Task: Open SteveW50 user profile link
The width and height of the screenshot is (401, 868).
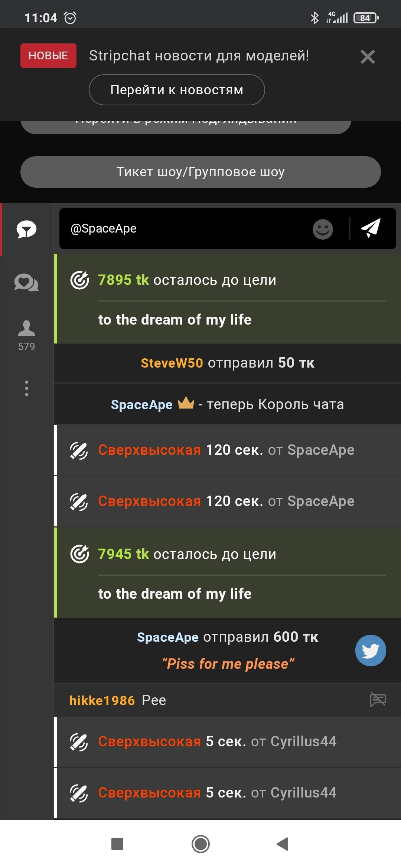Action: tap(172, 363)
